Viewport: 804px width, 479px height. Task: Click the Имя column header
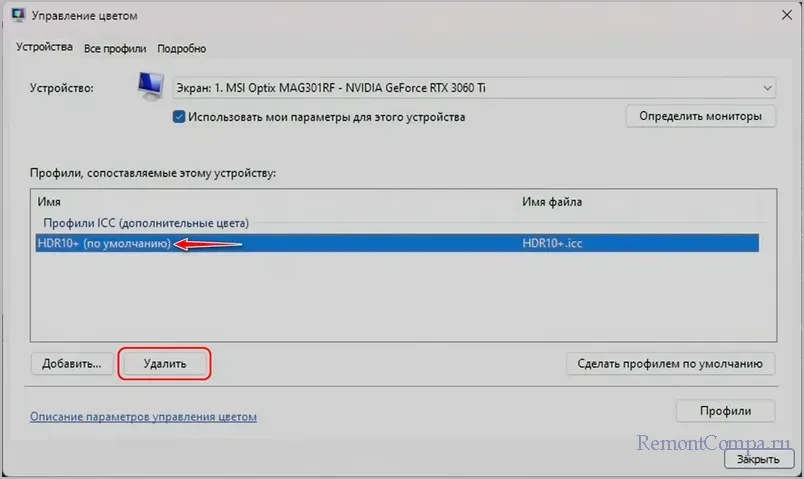coord(49,202)
